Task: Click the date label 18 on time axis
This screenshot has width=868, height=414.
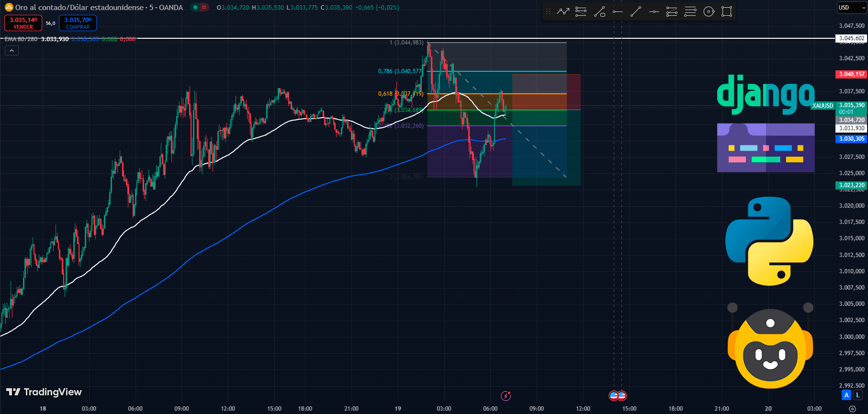Action: tap(43, 409)
